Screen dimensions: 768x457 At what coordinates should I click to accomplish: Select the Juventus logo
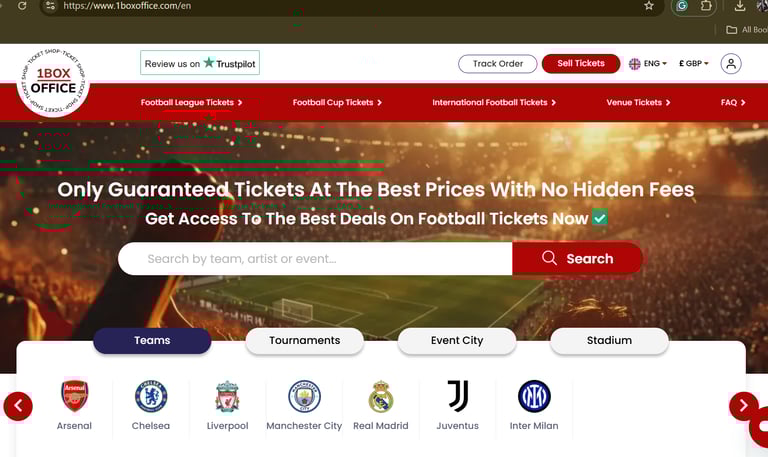(x=457, y=395)
